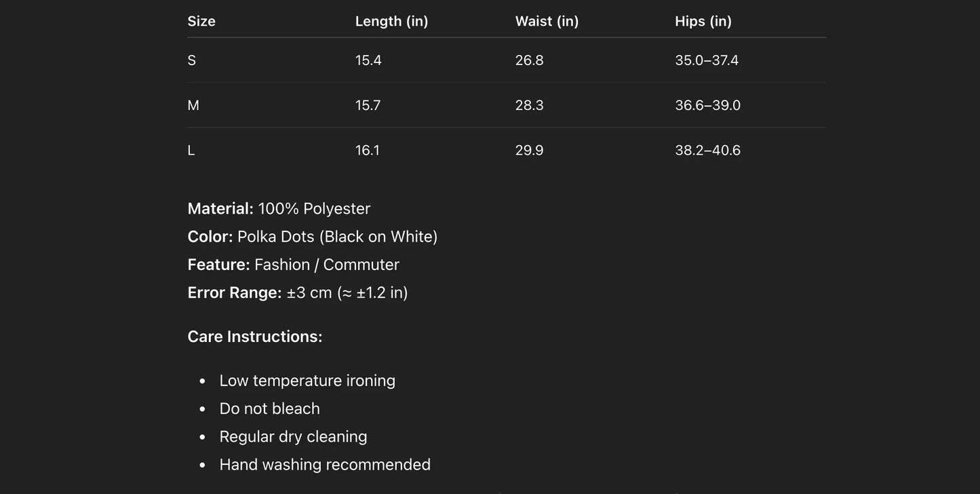Screen dimensions: 980x494
Task: Click the 15.4 length value
Action: pos(368,60)
